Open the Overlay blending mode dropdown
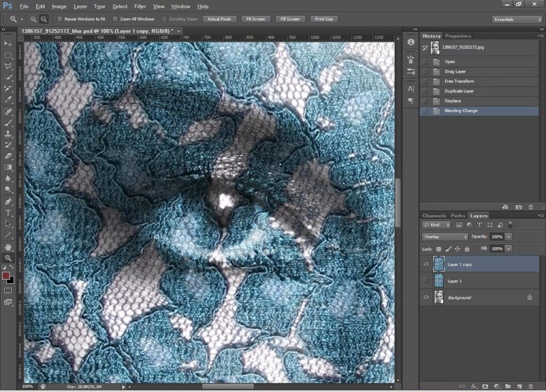This screenshot has height=392, width=546. (445, 236)
